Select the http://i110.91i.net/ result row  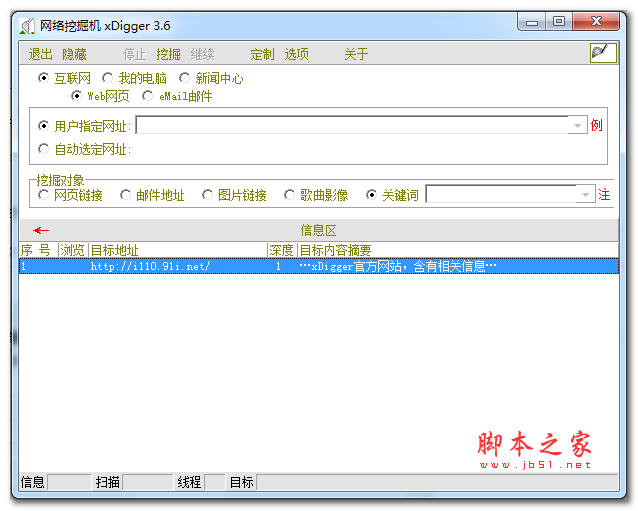[319, 266]
